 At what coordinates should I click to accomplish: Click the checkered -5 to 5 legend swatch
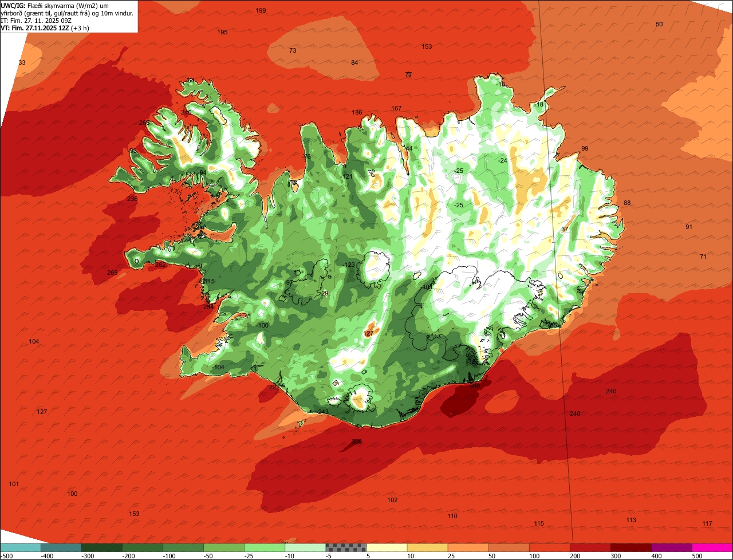point(346,547)
